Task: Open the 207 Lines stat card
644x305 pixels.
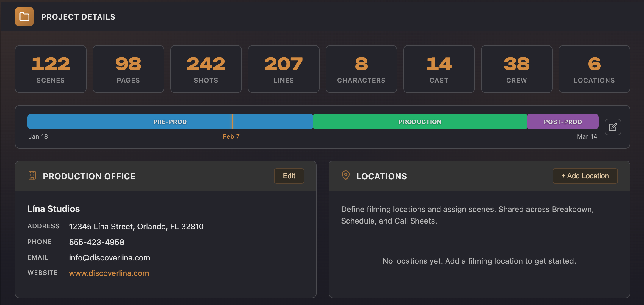Action: click(284, 69)
